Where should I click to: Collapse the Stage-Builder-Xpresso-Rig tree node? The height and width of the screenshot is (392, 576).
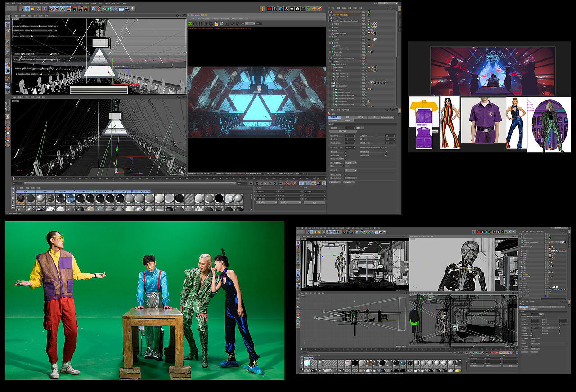329,58
